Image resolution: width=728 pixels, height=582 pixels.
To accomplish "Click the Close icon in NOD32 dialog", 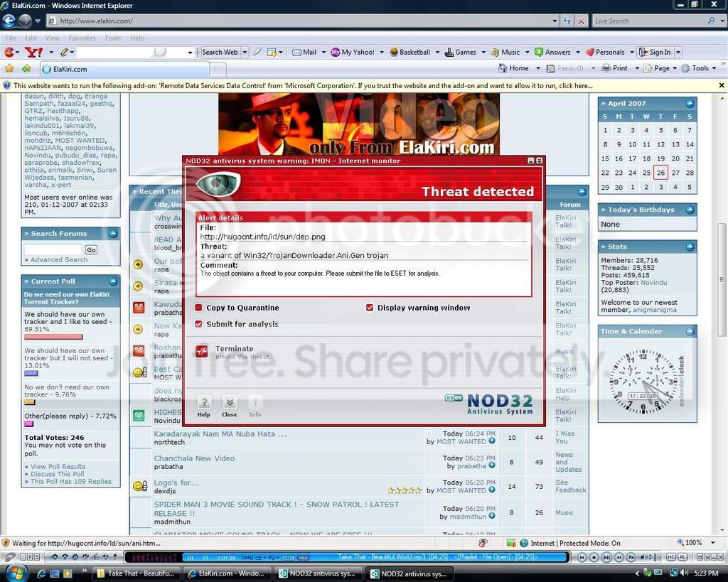I will 230,402.
